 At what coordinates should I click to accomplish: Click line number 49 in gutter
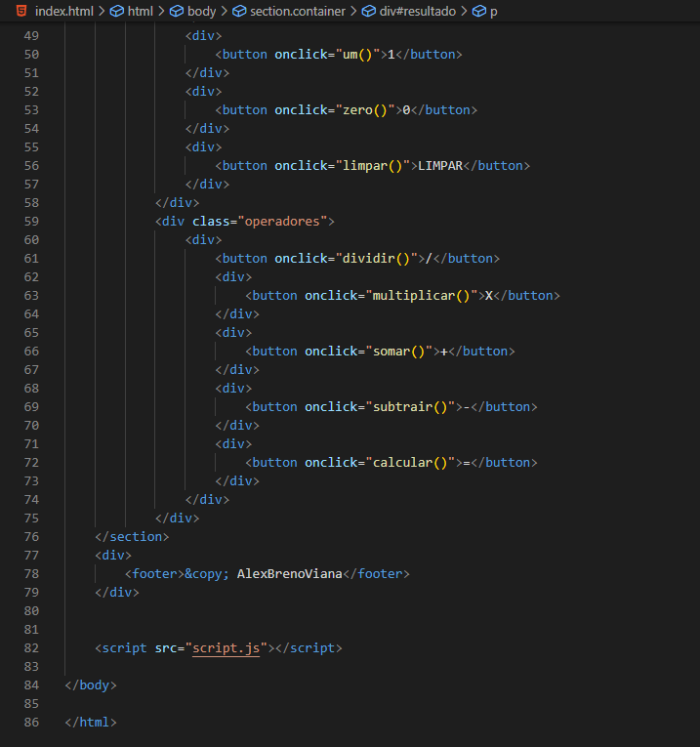(31, 36)
